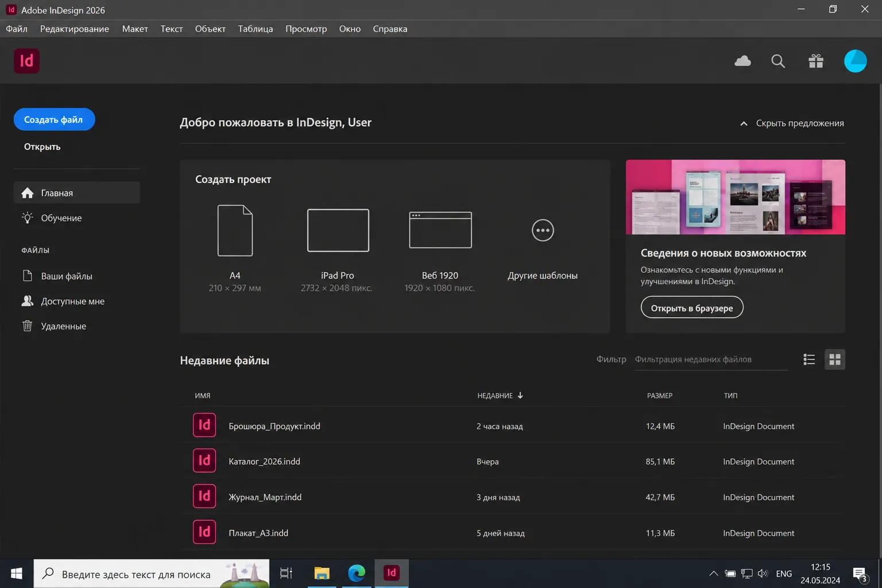Image resolution: width=882 pixels, height=588 pixels.
Task: Click the house icon next to Главная
Action: coord(28,193)
